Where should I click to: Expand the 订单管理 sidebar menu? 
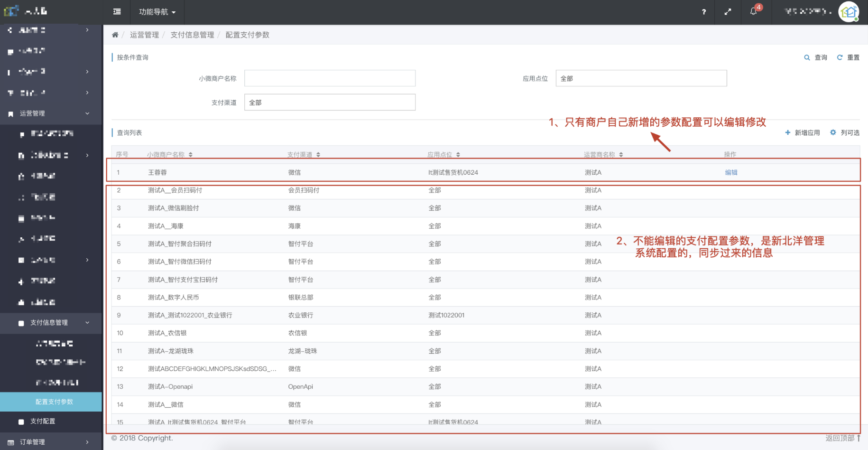(51, 442)
